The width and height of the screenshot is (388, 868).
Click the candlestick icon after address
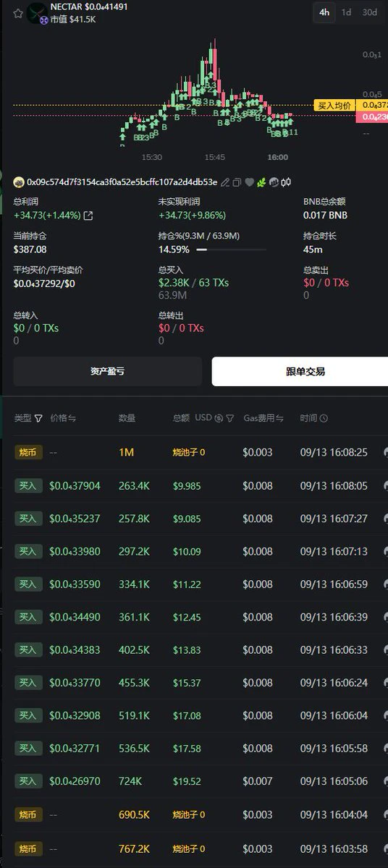pos(285,182)
